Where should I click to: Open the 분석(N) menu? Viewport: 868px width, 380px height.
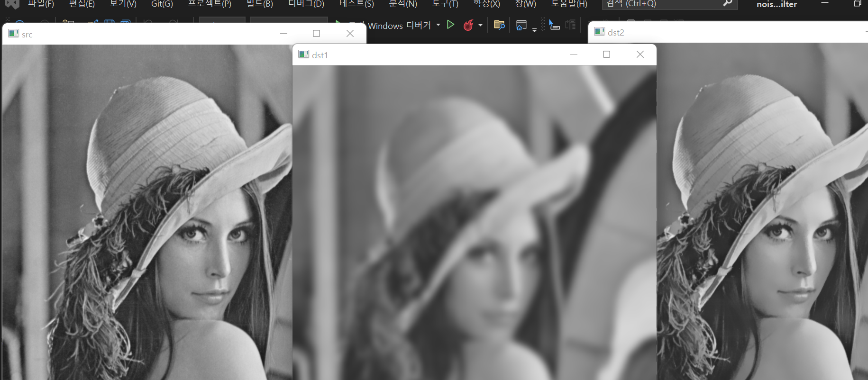pos(403,4)
